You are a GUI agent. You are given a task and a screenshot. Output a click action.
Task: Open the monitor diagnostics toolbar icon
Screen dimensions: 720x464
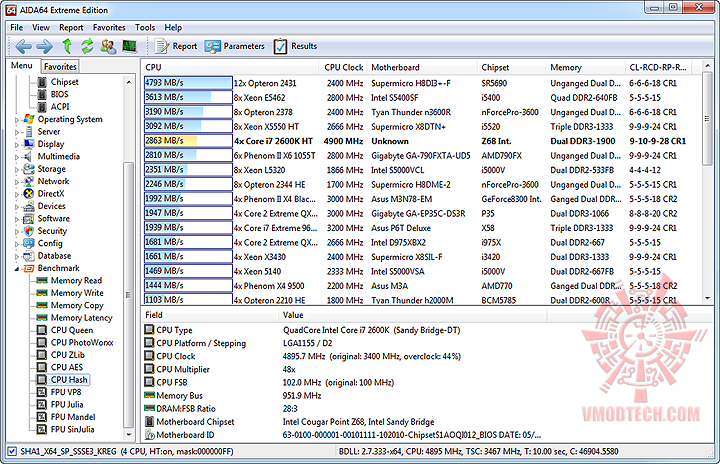coord(129,46)
